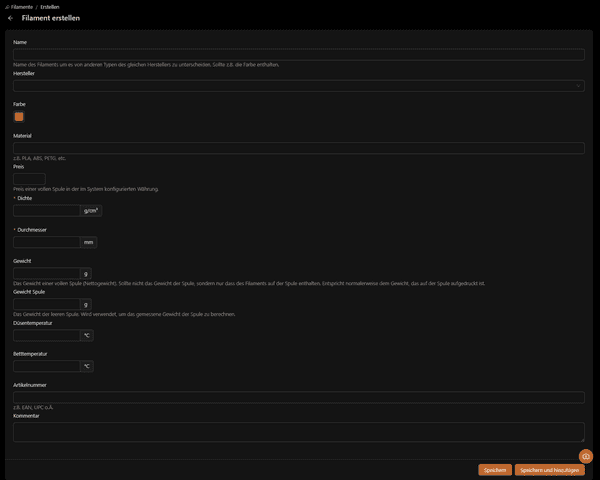This screenshot has height=480, width=600.
Task: Click the Speichern button
Action: pos(494,469)
